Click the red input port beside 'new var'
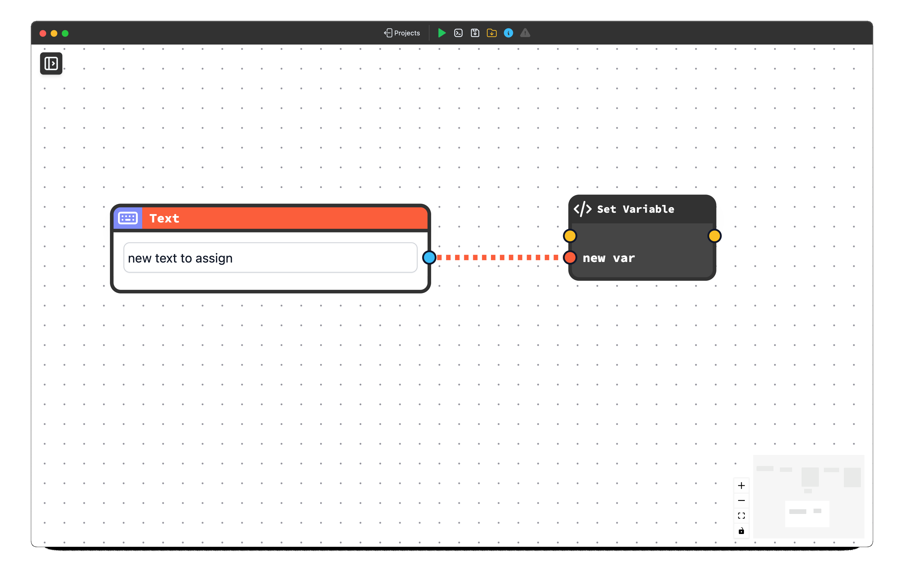Viewport: 904px width, 588px height. [x=570, y=258]
